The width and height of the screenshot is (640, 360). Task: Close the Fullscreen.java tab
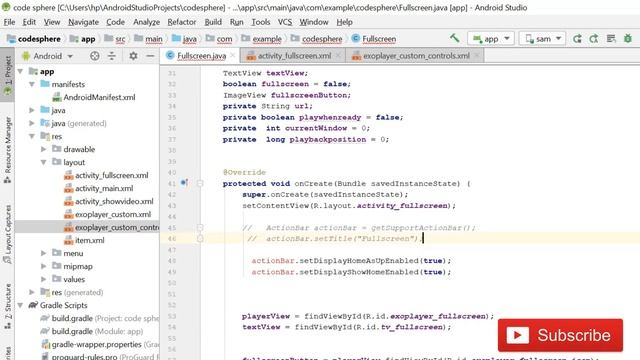click(x=233, y=56)
